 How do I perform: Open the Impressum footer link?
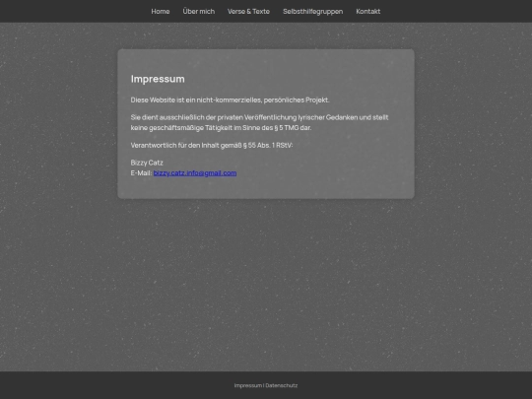click(x=248, y=385)
